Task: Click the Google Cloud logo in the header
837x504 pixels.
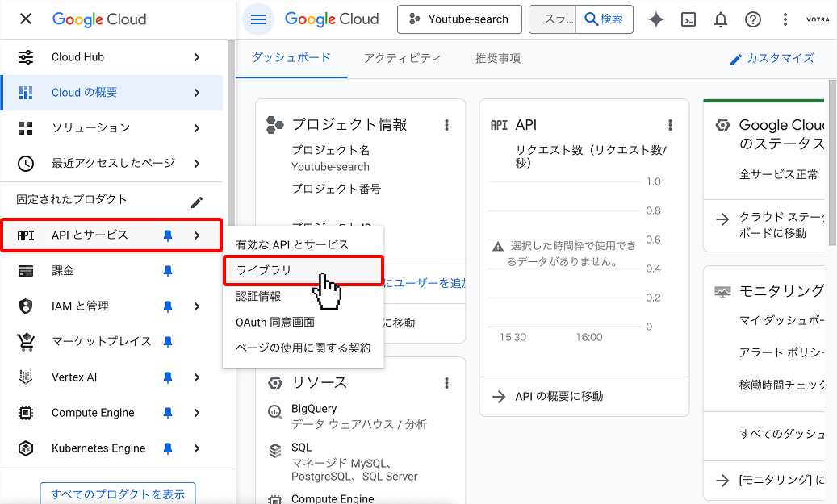Action: click(332, 19)
